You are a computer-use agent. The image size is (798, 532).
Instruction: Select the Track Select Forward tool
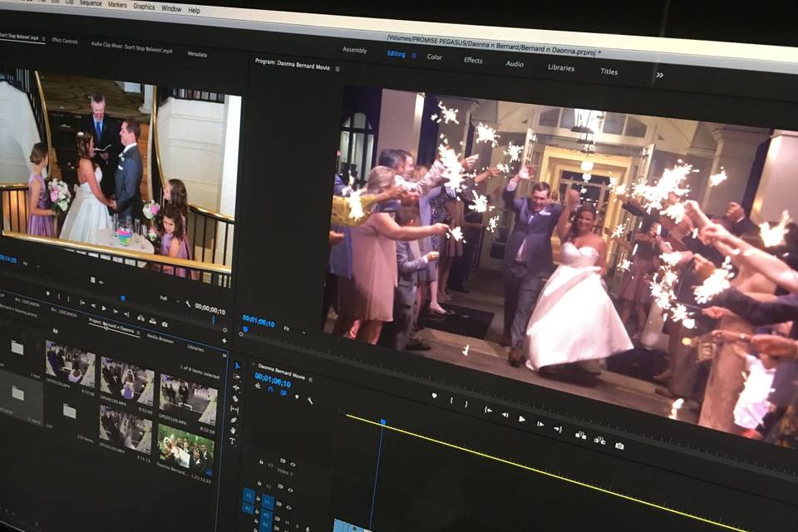click(x=236, y=377)
